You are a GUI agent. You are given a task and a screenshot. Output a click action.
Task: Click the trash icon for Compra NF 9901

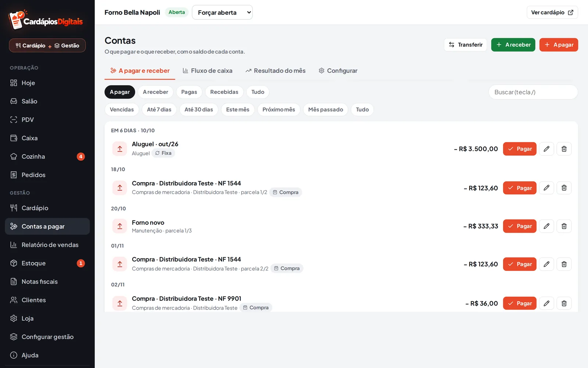[x=564, y=303]
